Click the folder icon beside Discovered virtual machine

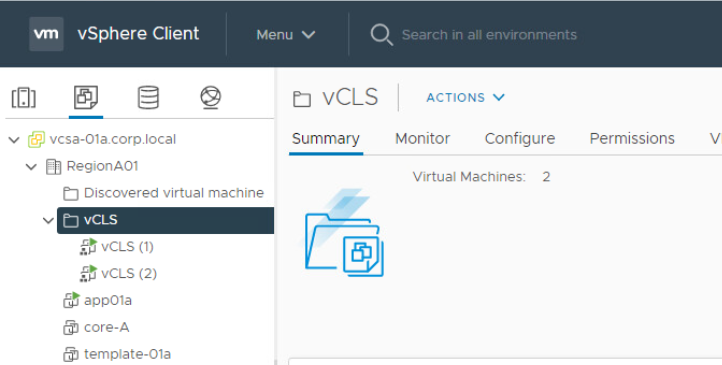click(x=70, y=193)
